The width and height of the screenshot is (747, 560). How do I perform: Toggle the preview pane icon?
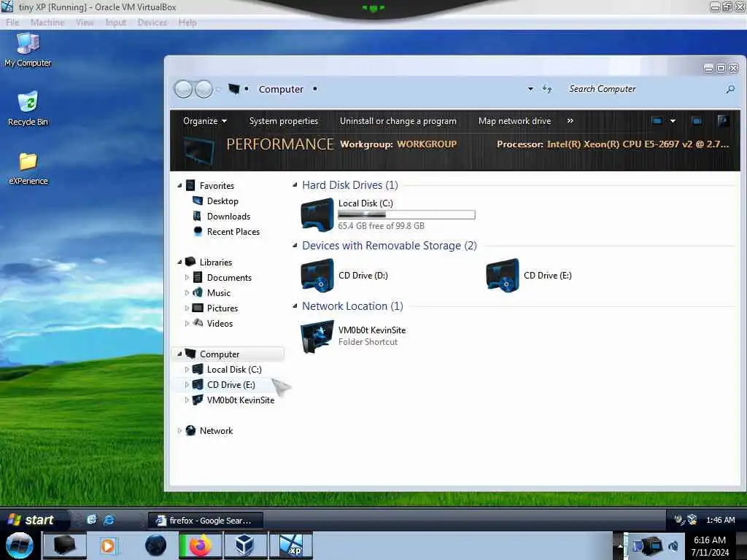tap(697, 121)
